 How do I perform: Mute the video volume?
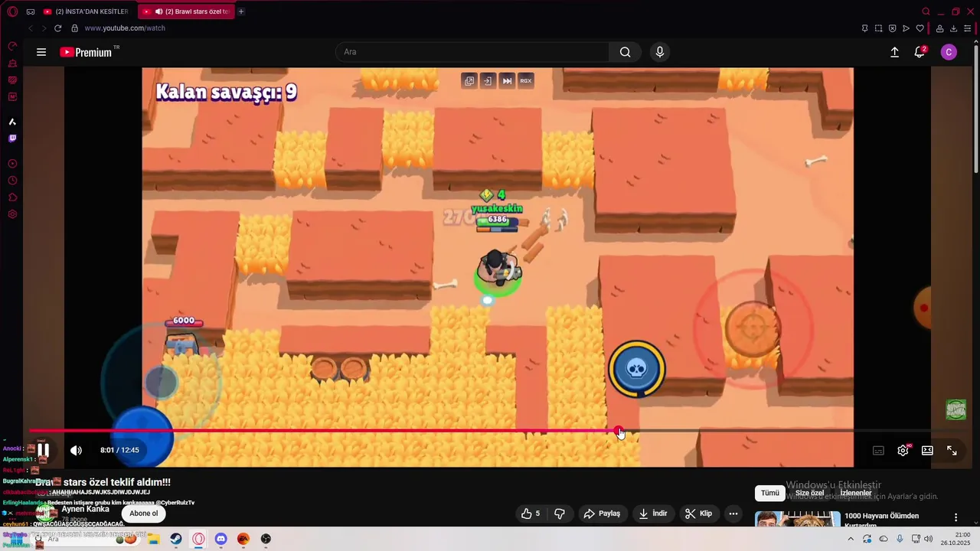click(76, 450)
